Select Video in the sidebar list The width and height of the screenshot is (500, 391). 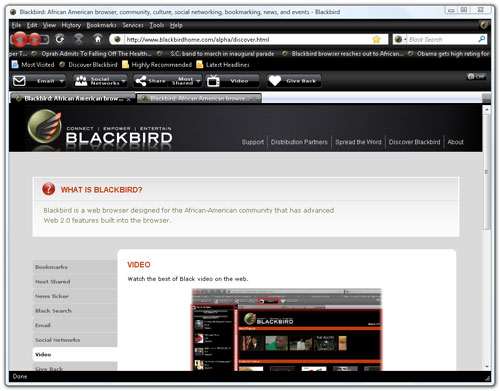click(75, 354)
